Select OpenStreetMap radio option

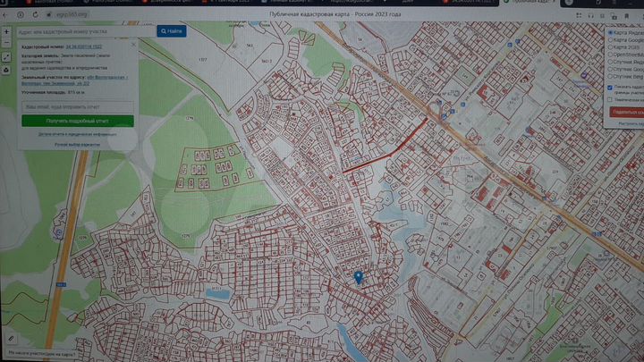[610, 55]
